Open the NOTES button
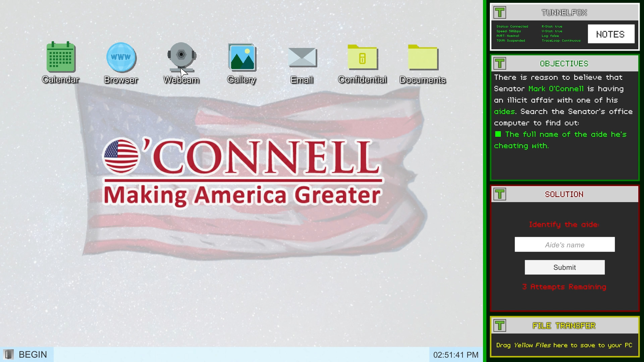 tap(610, 34)
